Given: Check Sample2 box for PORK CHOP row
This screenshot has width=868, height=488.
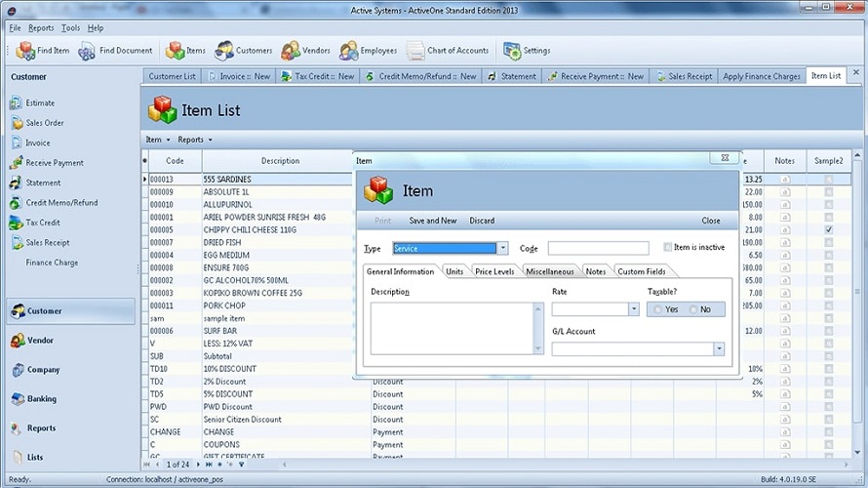Looking at the screenshot, I should (x=829, y=305).
